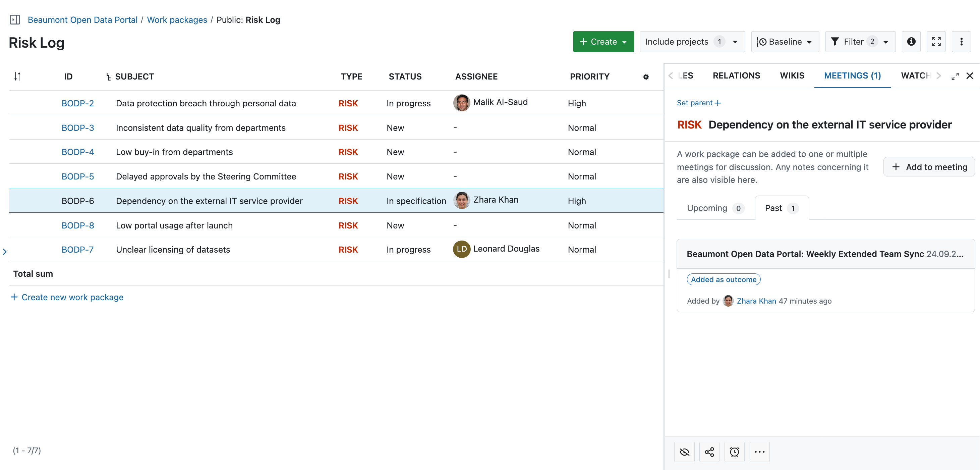980x470 pixels.
Task: Click the partially hidden FILES tab
Action: pos(686,76)
